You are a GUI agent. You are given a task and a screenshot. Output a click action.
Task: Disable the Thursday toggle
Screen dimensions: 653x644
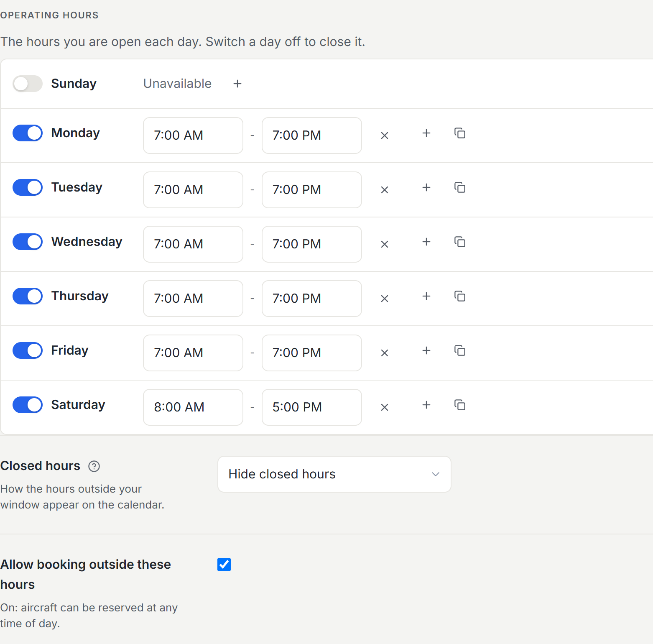tap(28, 296)
